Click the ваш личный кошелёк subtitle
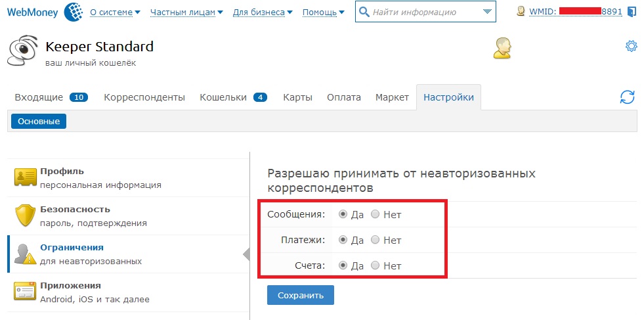This screenshot has width=644, height=320. [91, 63]
